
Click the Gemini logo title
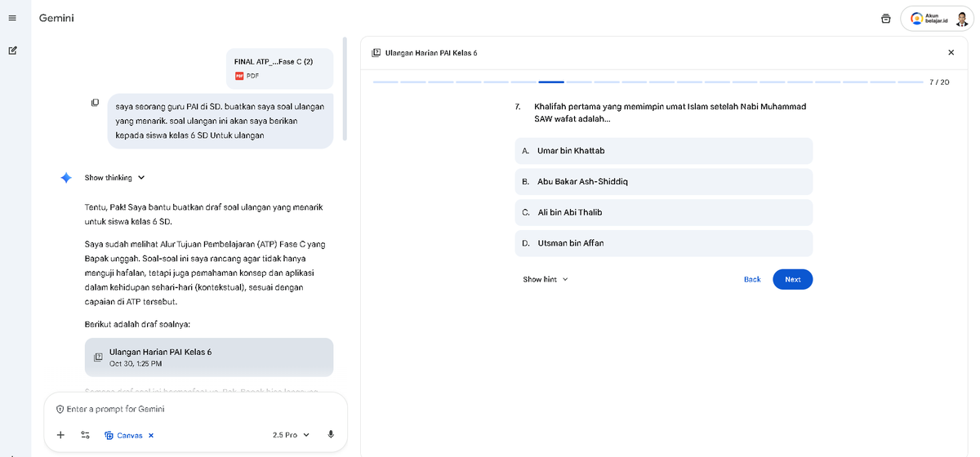point(56,18)
